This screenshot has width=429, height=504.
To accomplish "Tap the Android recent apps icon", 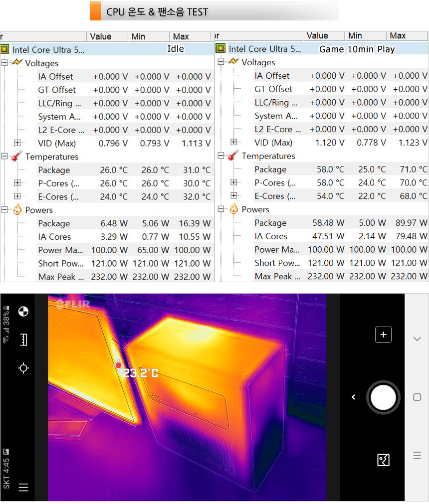I will (x=417, y=455).
